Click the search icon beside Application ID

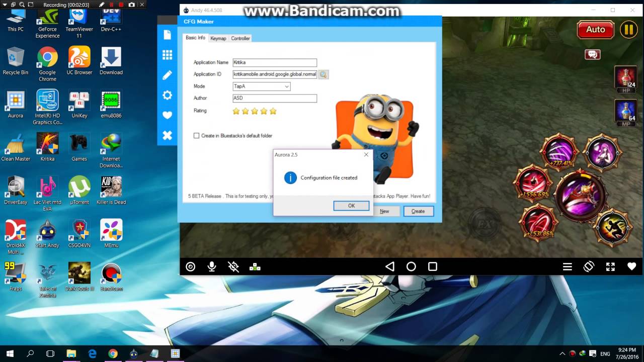(x=324, y=74)
